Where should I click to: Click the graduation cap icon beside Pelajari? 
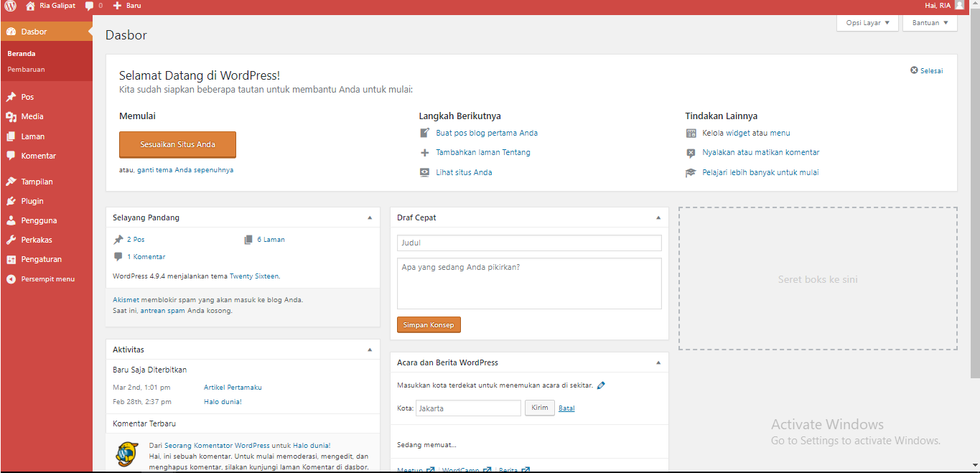click(x=691, y=172)
